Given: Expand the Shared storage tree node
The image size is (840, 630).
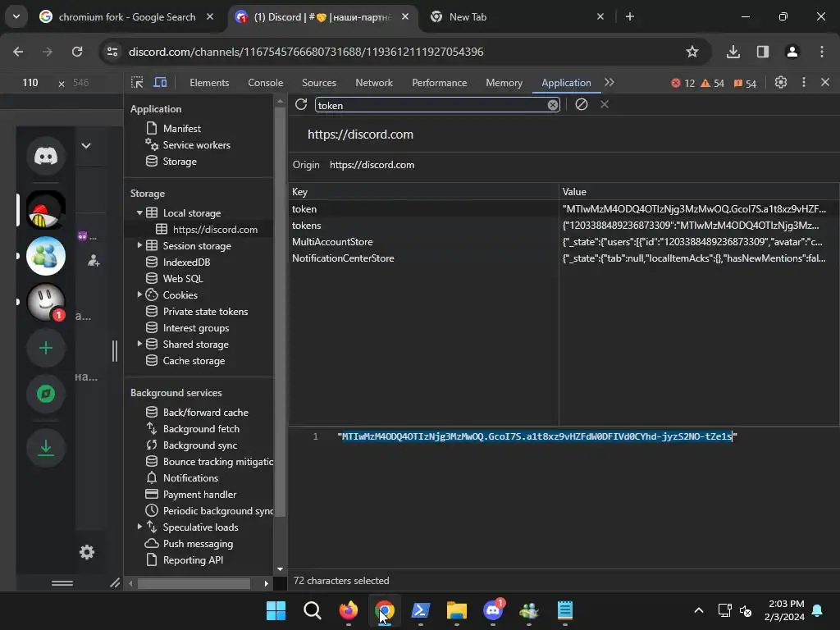Looking at the screenshot, I should point(139,344).
